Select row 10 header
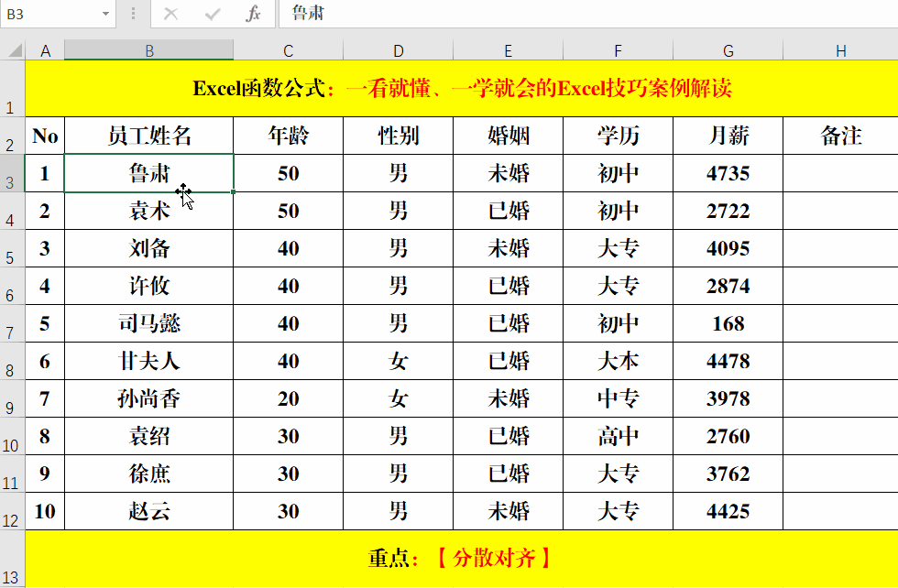The height and width of the screenshot is (588, 898). (13, 436)
